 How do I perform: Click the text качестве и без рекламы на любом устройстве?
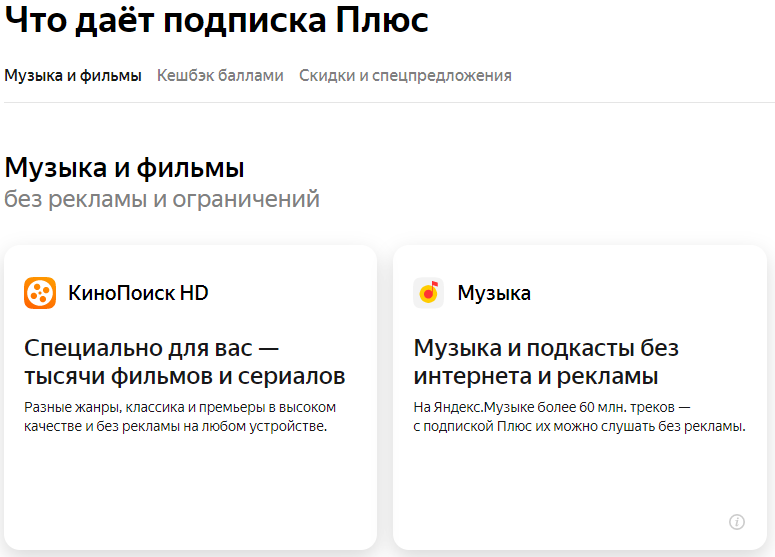coord(176,427)
